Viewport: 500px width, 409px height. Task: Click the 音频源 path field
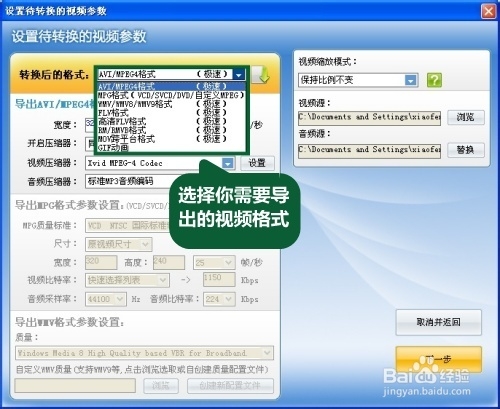369,150
